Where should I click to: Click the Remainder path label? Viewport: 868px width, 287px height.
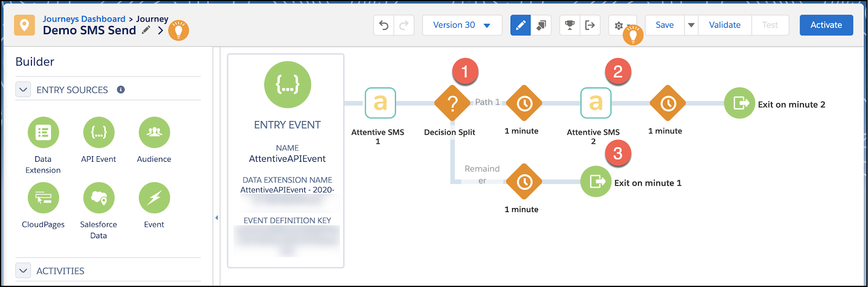(482, 175)
